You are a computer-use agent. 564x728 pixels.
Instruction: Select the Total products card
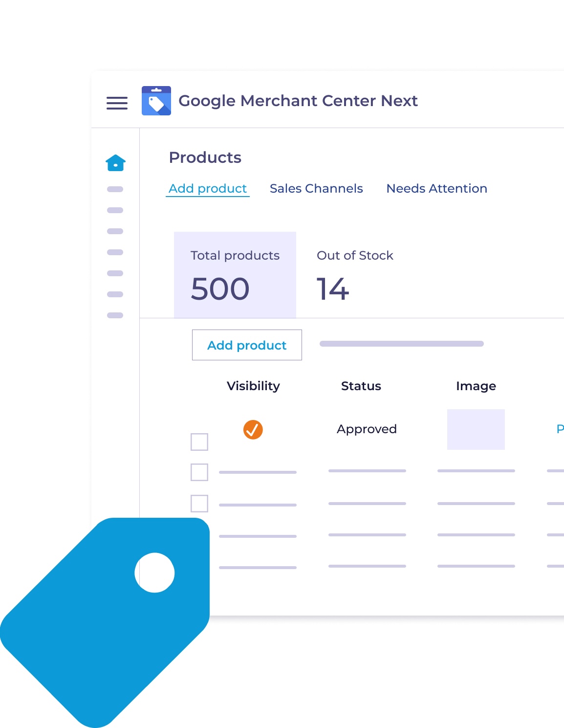tap(235, 275)
